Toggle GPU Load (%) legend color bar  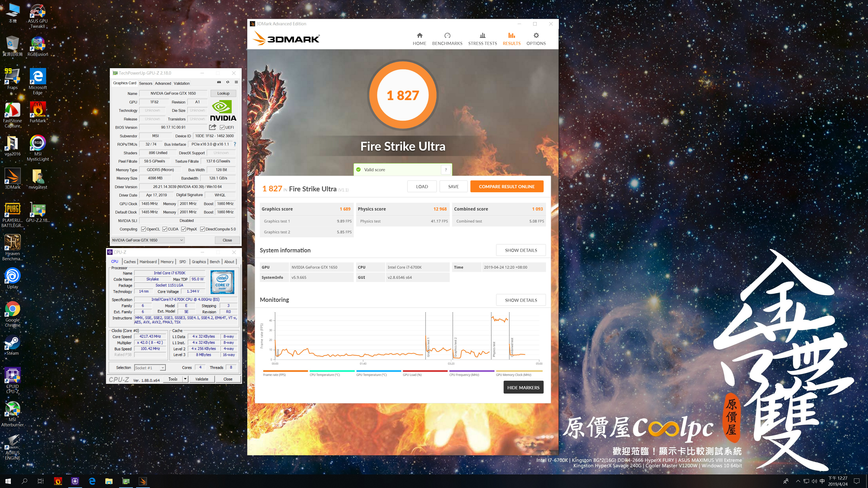(x=425, y=371)
